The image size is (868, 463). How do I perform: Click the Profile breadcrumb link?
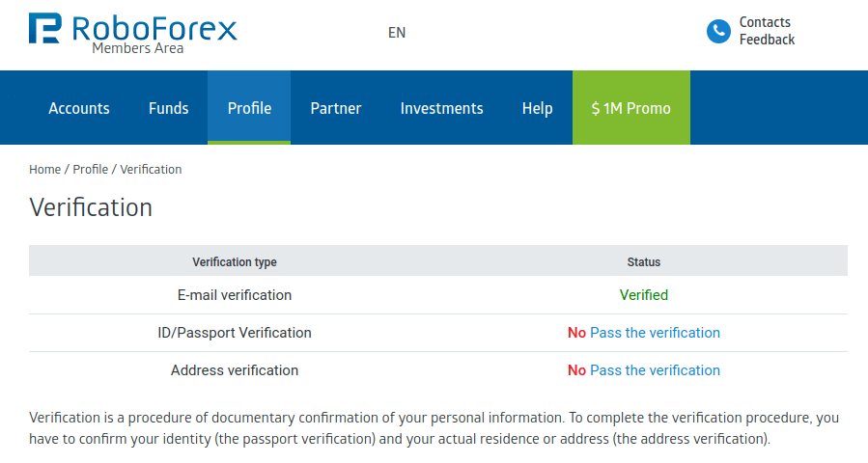[x=90, y=169]
